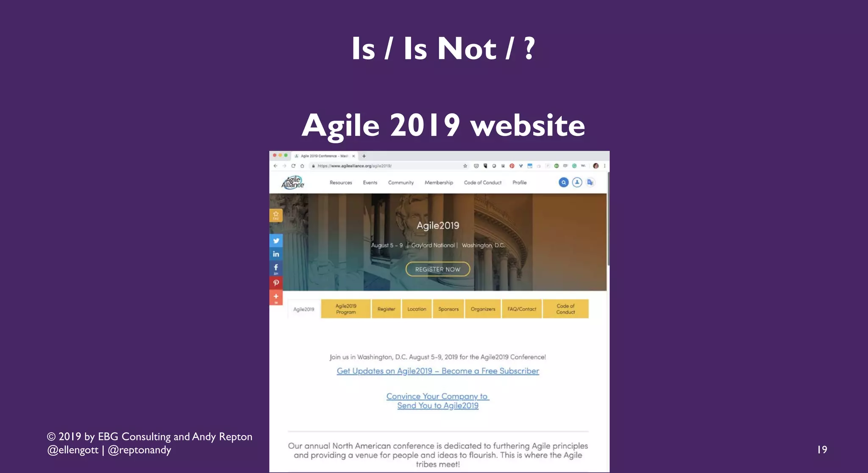This screenshot has width=868, height=473.
Task: Close the Agile 2019 Conference tab
Action: 353,156
